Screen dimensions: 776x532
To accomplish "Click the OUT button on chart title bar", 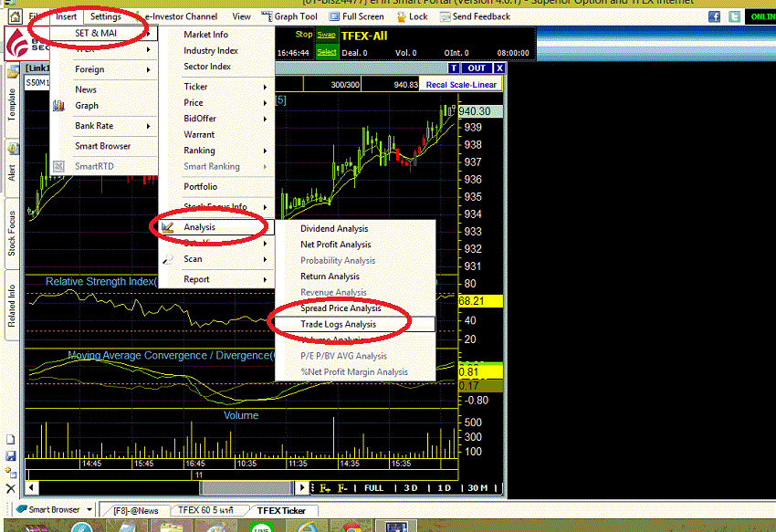I will (477, 68).
